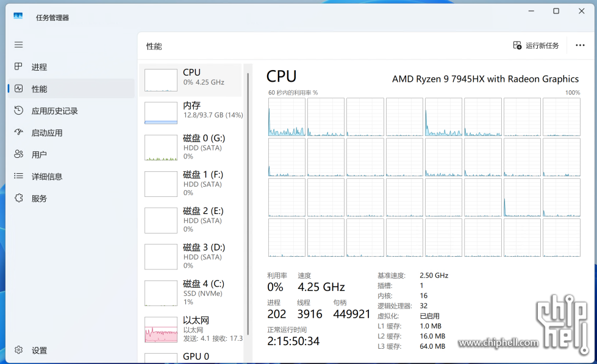Click the 进程 count 202
The width and height of the screenshot is (597, 364).
(276, 314)
